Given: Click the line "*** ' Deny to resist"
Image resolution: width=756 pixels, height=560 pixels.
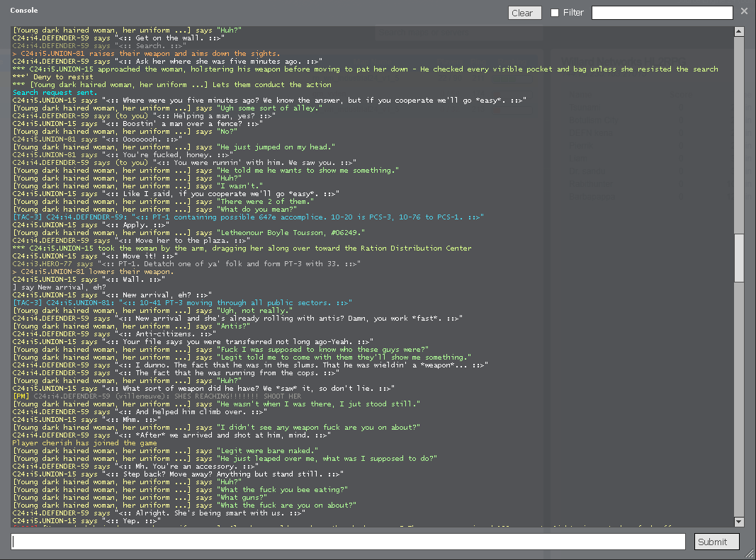Looking at the screenshot, I should point(53,77).
